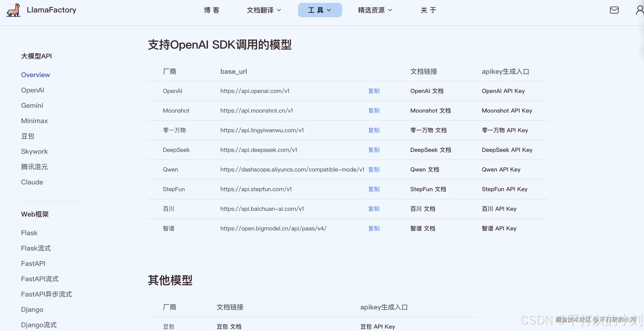Expand the 工具 dropdown menu

coord(320,10)
